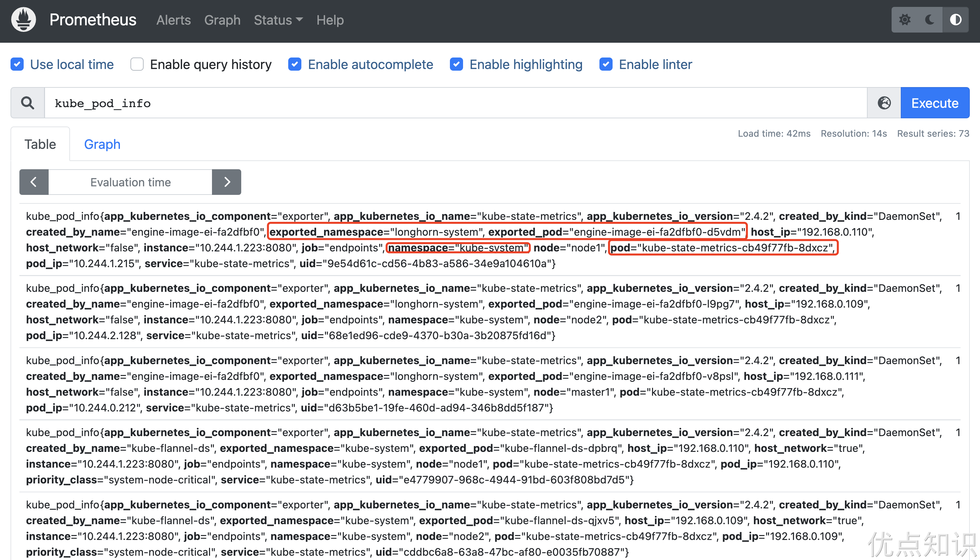
Task: Expand the Status dropdown menu
Action: [x=278, y=20]
